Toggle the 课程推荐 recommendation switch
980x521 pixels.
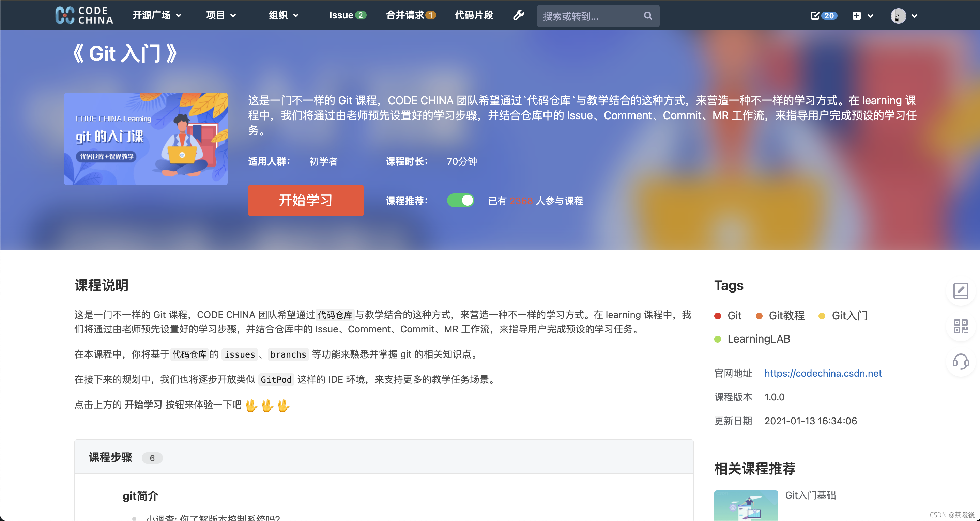click(x=461, y=201)
